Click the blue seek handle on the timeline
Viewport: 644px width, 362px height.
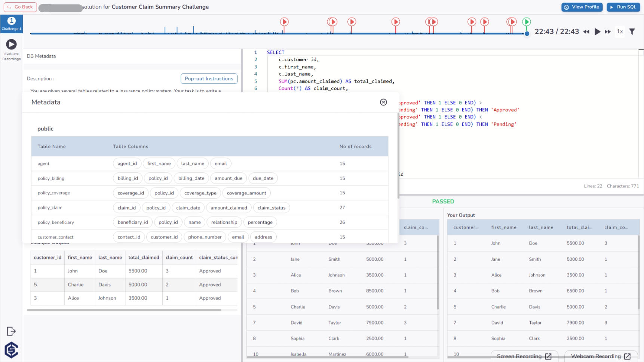click(x=527, y=33)
